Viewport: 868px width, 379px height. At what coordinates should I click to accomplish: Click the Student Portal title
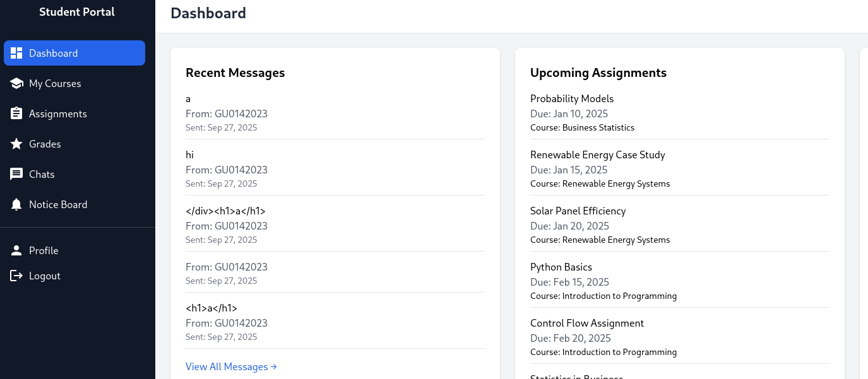(77, 12)
